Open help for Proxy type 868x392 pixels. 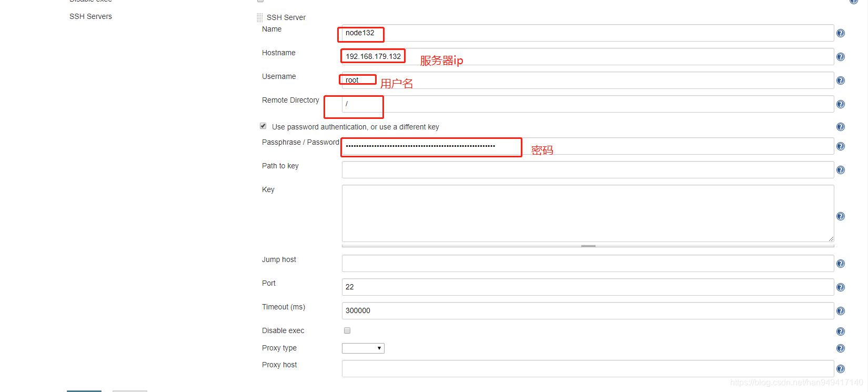pyautogui.click(x=841, y=348)
